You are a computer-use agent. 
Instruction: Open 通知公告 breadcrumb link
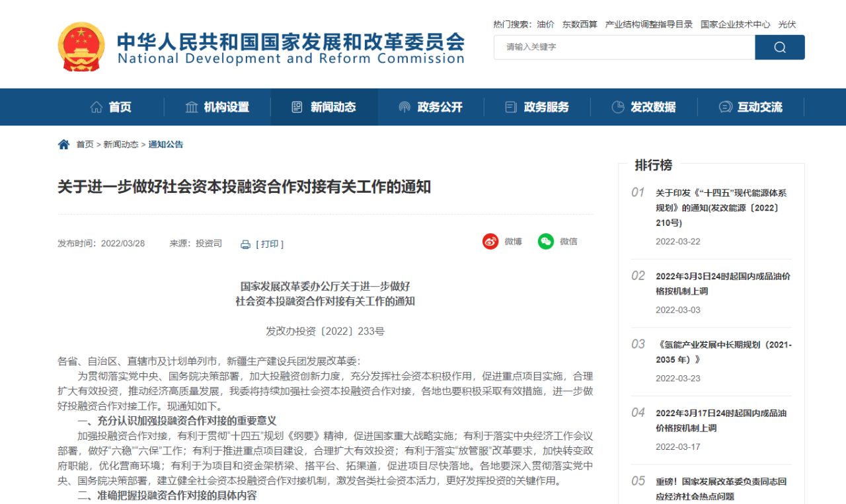(166, 145)
